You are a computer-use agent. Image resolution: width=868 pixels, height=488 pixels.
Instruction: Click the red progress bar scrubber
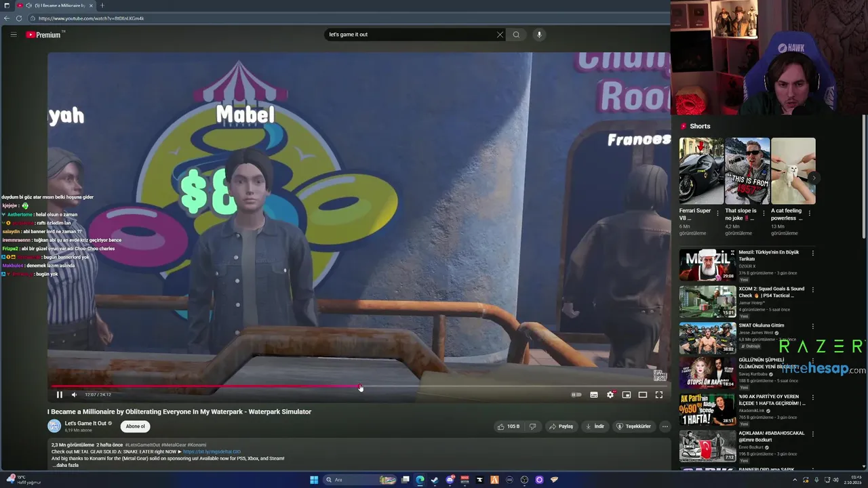[x=360, y=387]
